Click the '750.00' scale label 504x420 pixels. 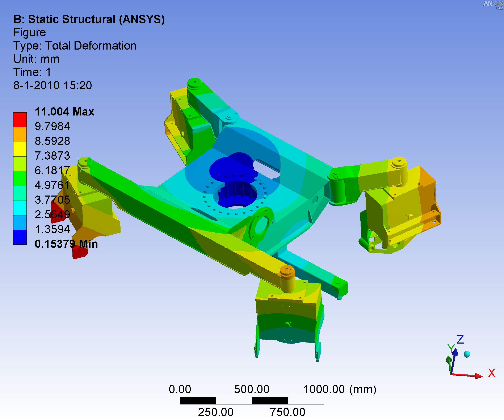pos(287,412)
